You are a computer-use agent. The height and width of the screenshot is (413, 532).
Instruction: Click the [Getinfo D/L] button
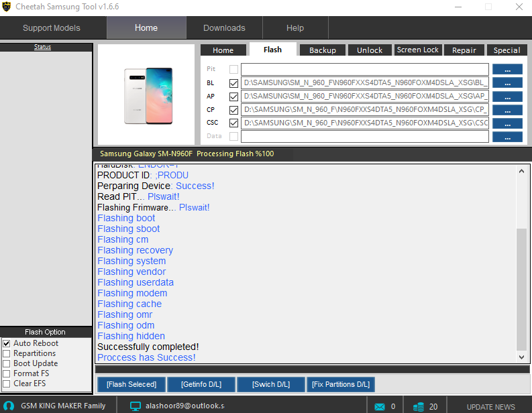201,385
